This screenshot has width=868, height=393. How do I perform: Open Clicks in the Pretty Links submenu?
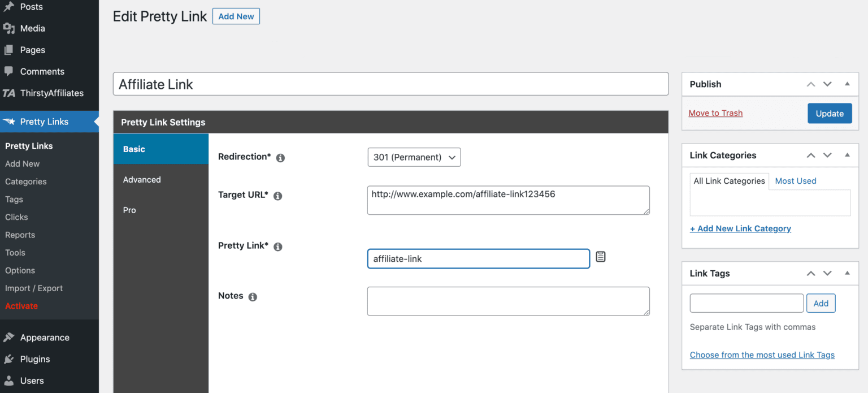(x=16, y=217)
